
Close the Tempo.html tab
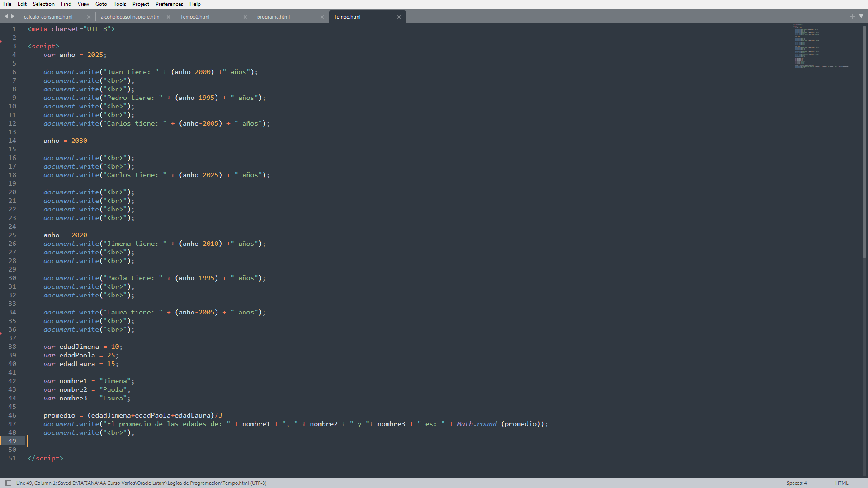(399, 17)
